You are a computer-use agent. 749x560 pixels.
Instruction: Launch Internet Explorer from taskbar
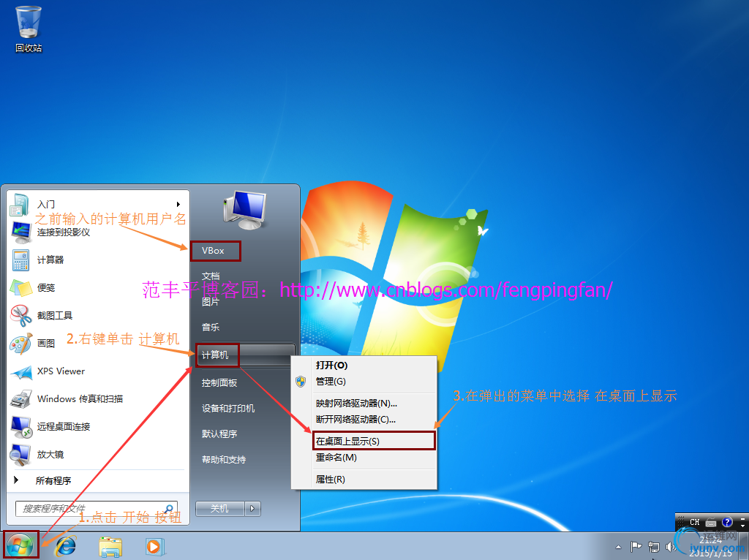66,545
